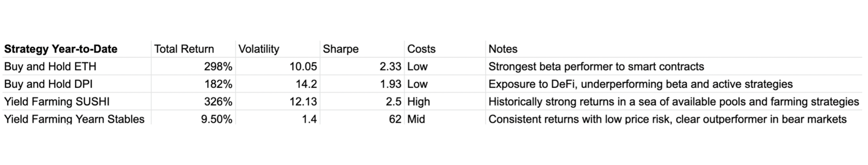This screenshot has width=868, height=165.
Task: Select the High costs cell
Action: 445,102
